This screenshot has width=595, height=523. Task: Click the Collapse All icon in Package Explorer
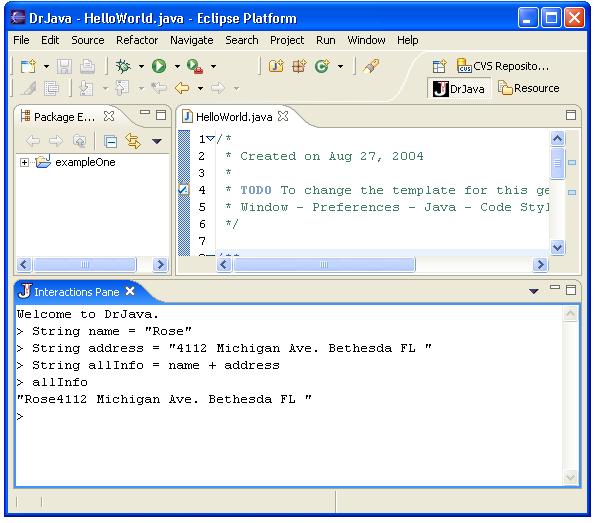(110, 142)
